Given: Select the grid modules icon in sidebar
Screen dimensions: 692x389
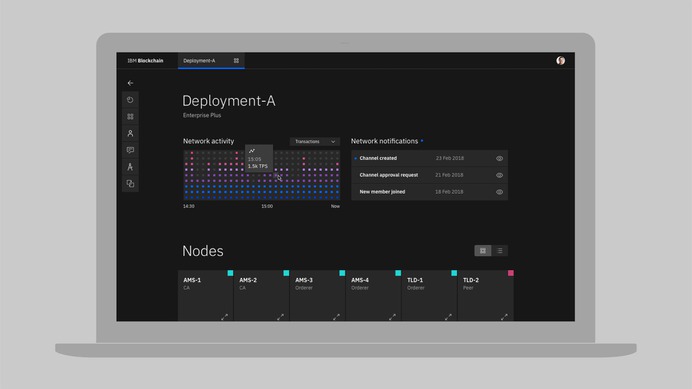Looking at the screenshot, I should click(x=130, y=117).
